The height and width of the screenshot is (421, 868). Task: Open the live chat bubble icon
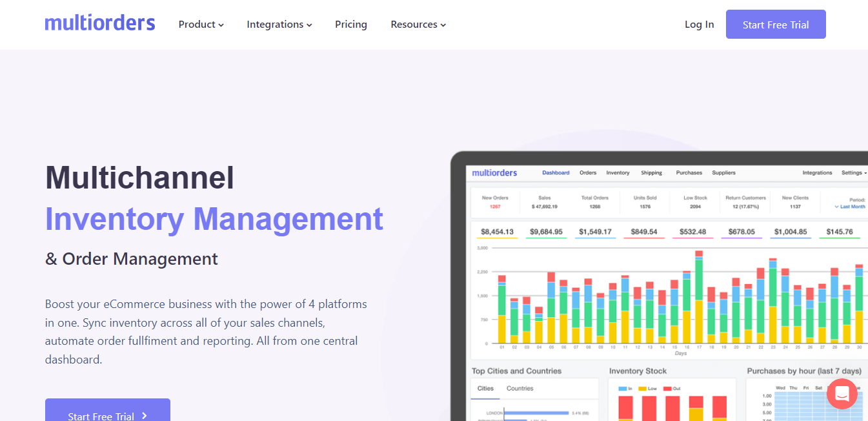pyautogui.click(x=842, y=394)
